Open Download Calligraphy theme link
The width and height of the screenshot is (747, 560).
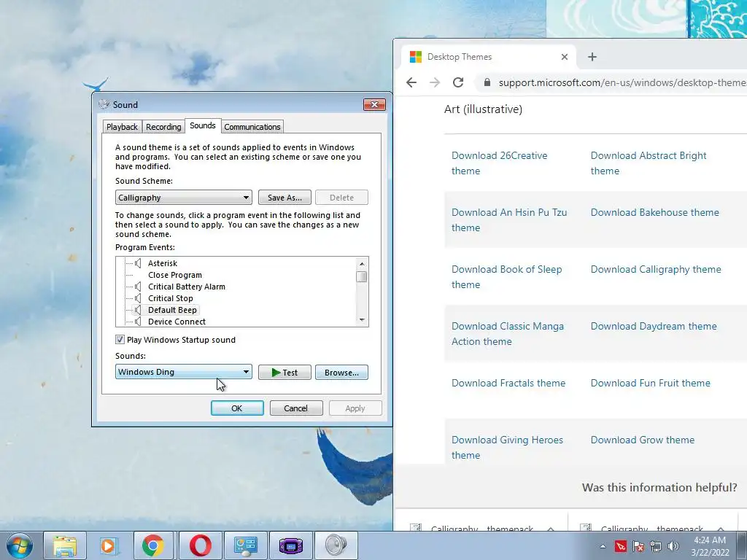(x=656, y=269)
